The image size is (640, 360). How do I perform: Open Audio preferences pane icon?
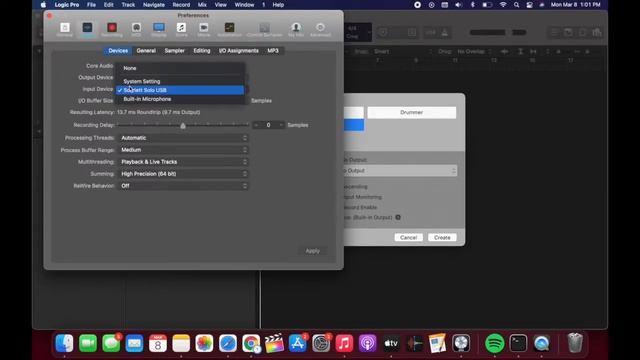pyautogui.click(x=87, y=29)
